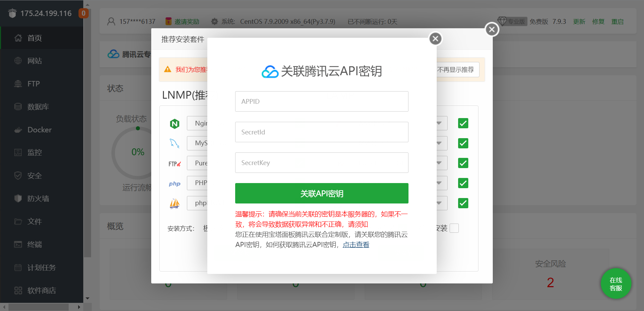Open 监控 in the sidebar
Image resolution: width=644 pixels, height=311 pixels.
click(x=41, y=152)
